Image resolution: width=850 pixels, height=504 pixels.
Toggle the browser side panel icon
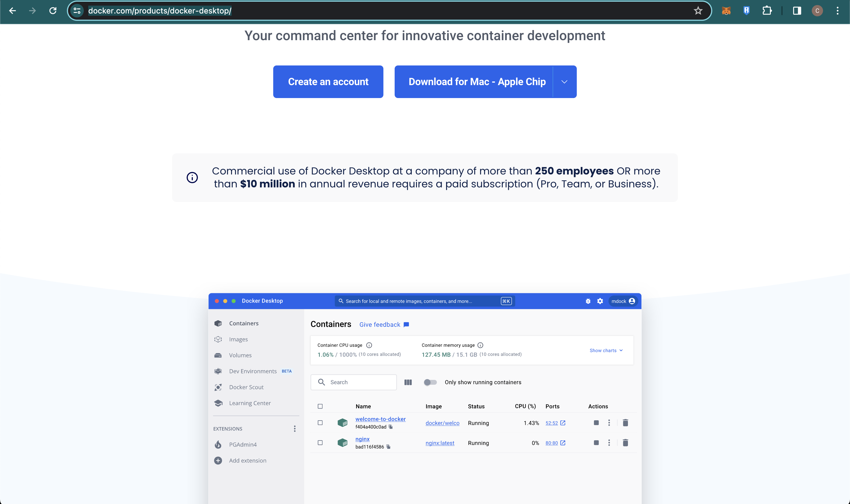pyautogui.click(x=797, y=11)
